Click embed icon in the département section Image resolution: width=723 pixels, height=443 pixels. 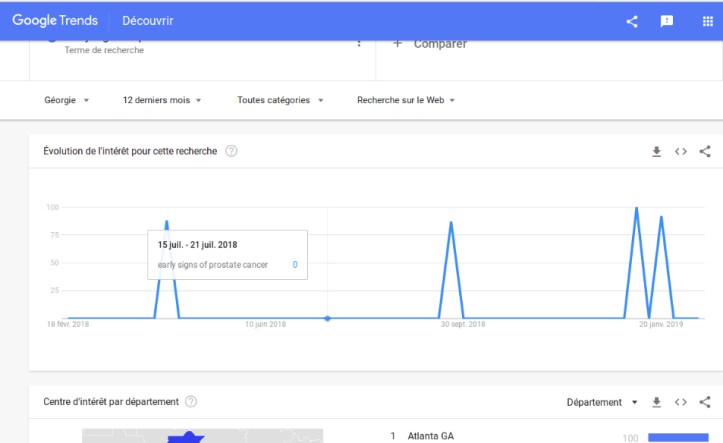coord(681,402)
